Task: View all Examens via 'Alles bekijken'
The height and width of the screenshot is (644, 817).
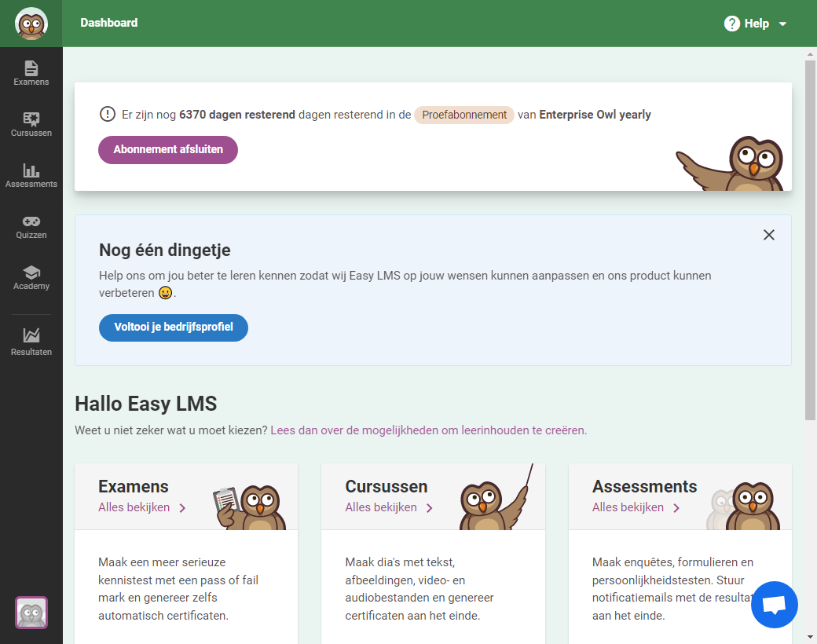Action: point(134,507)
